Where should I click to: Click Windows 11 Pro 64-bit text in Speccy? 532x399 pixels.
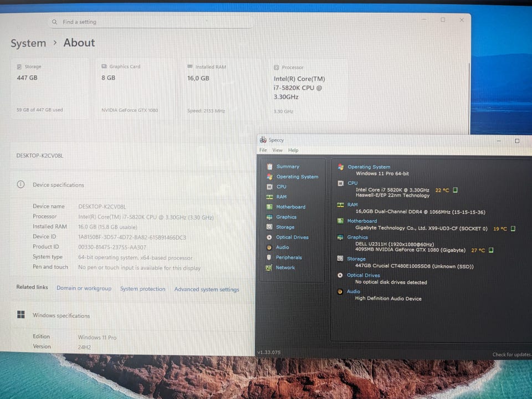tap(382, 173)
